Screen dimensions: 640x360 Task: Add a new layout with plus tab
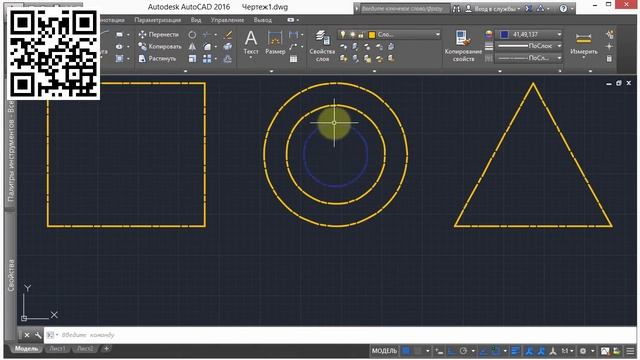[x=106, y=349]
